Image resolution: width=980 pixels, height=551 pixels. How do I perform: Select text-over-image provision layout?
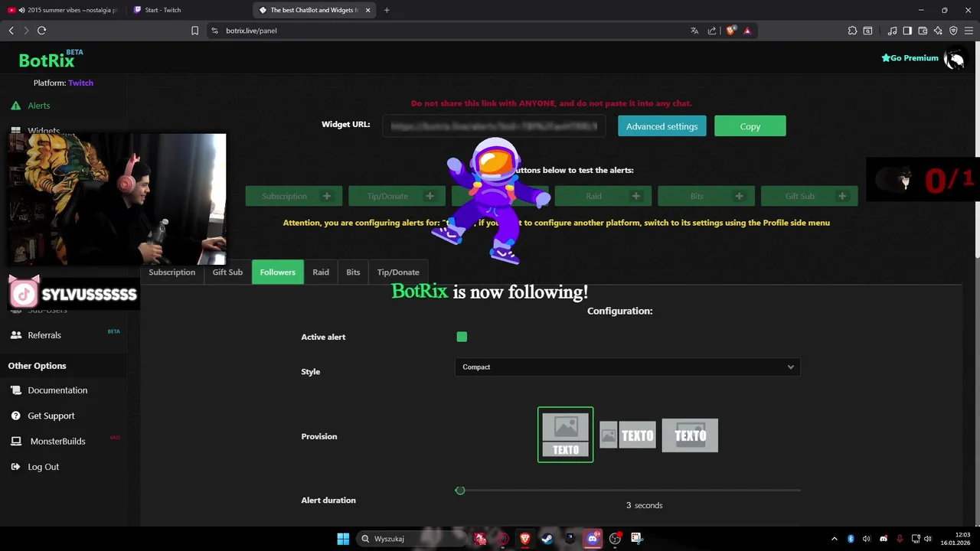(690, 435)
